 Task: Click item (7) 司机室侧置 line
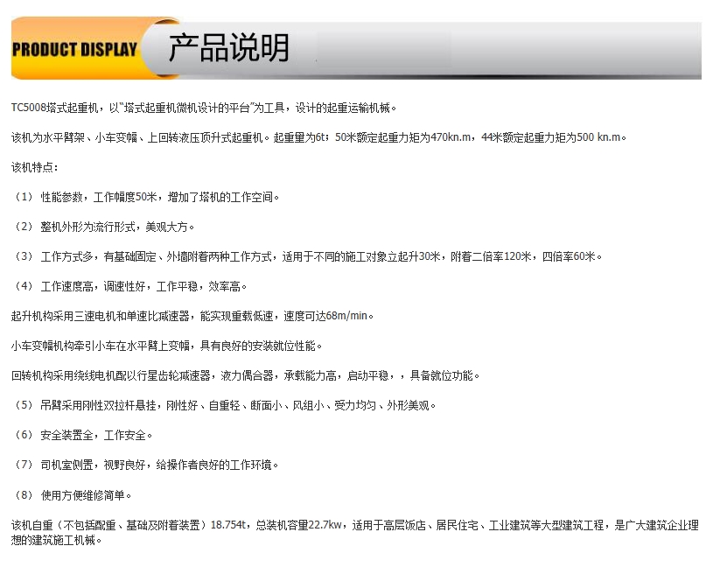tap(145, 465)
